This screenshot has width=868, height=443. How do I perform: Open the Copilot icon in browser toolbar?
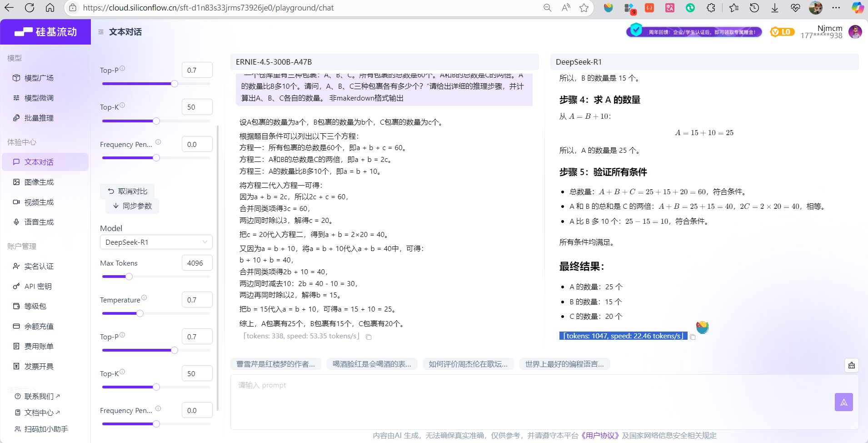pyautogui.click(x=858, y=8)
